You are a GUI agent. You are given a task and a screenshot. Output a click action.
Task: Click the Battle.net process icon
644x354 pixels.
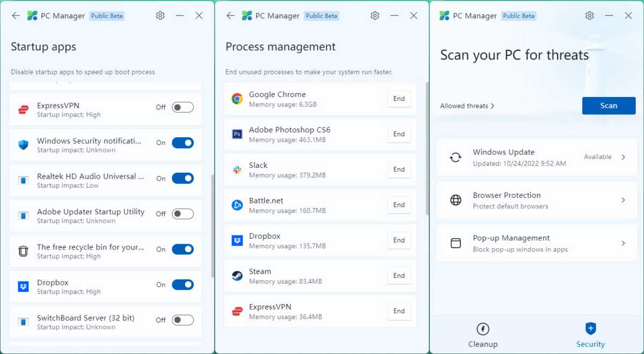click(x=237, y=205)
